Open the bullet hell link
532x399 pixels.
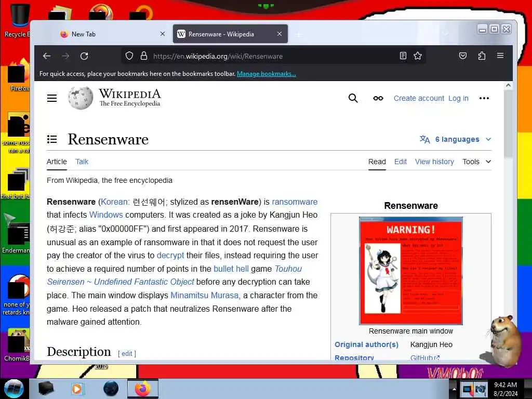(x=231, y=269)
